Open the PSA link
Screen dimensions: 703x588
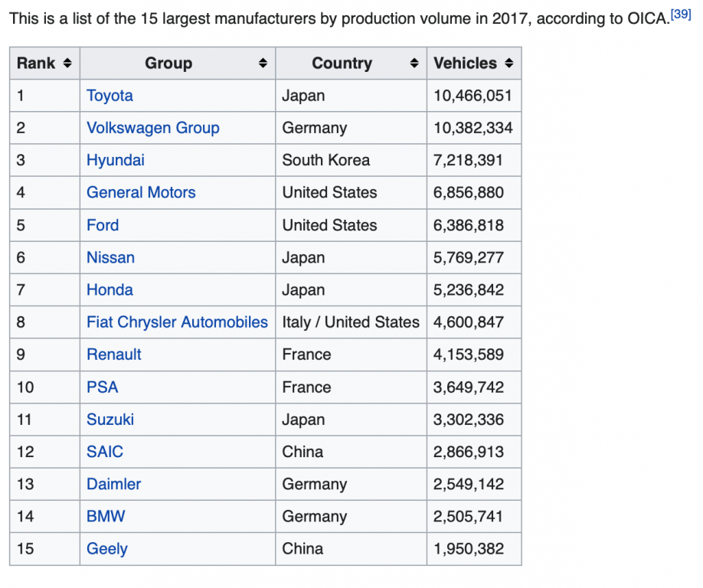click(x=102, y=387)
